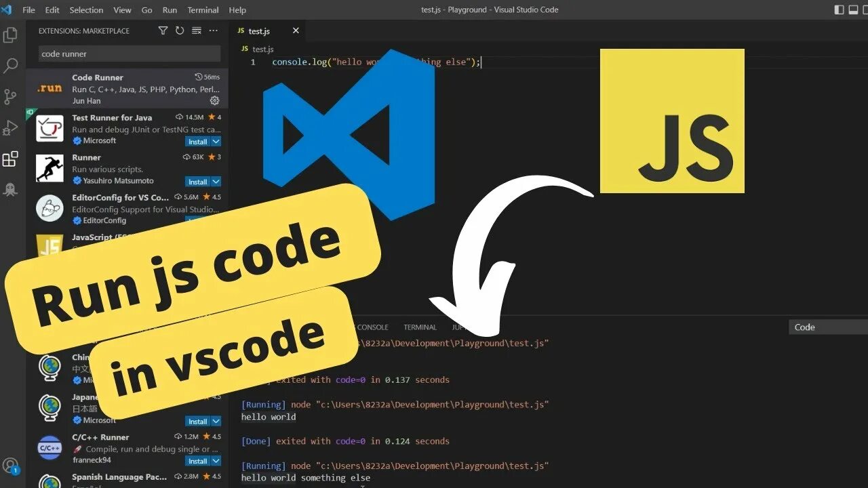This screenshot has width=868, height=488.
Task: Open the output channel dropdown showing Code
Action: pos(829,327)
